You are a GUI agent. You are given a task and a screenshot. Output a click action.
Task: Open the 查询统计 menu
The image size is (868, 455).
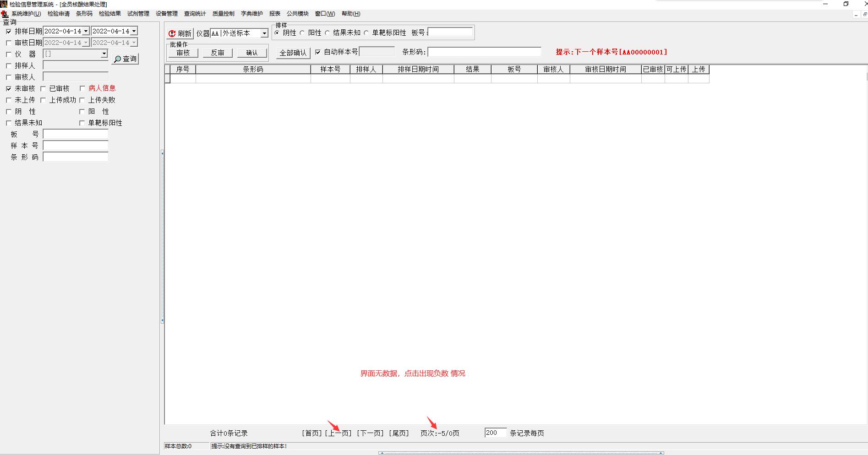[195, 14]
